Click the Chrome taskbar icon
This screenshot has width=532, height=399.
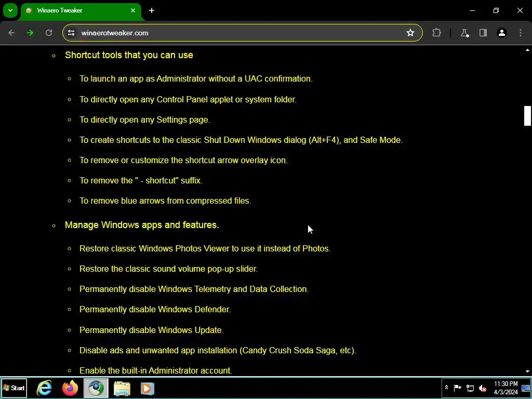[96, 388]
